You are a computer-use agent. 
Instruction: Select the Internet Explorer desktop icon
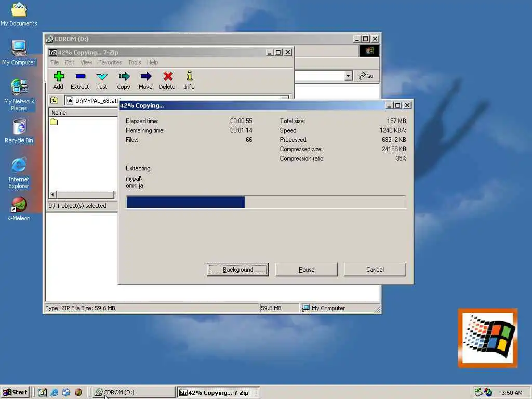click(x=19, y=173)
